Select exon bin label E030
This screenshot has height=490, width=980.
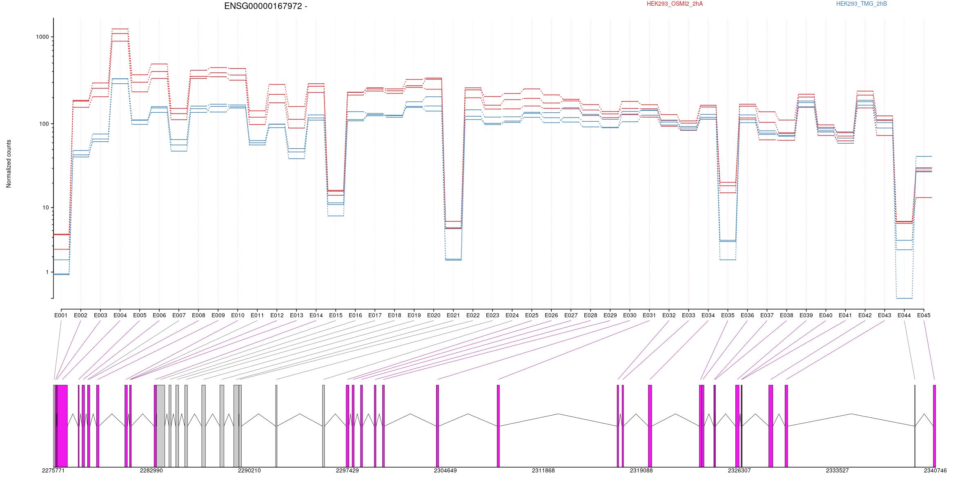629,315
